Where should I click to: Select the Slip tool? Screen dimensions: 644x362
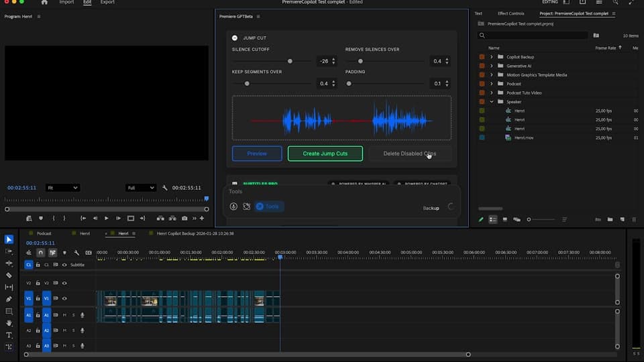pos(9,287)
